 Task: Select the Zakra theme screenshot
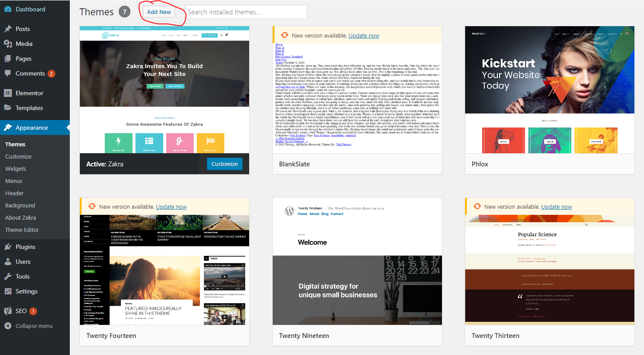(x=164, y=90)
